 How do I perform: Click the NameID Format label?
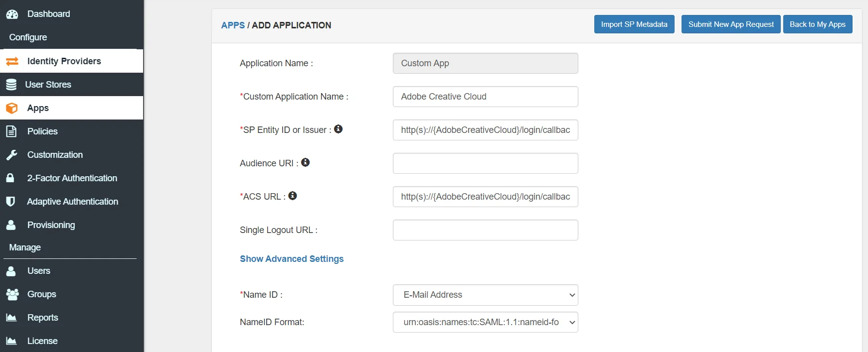272,322
